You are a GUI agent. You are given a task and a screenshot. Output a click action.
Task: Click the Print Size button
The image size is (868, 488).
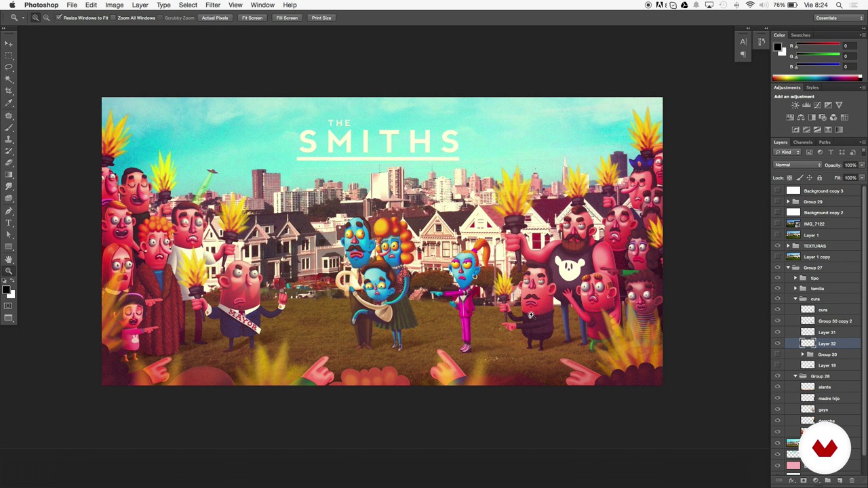(x=321, y=18)
